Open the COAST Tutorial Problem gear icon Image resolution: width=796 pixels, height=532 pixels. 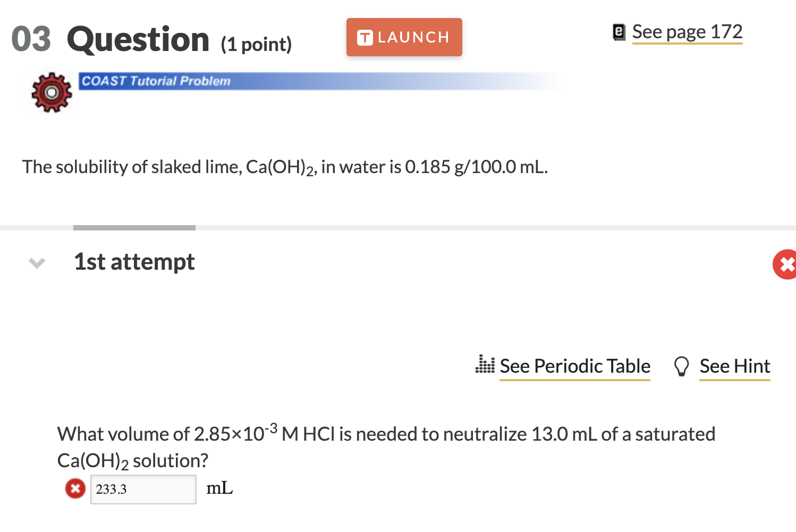point(50,92)
